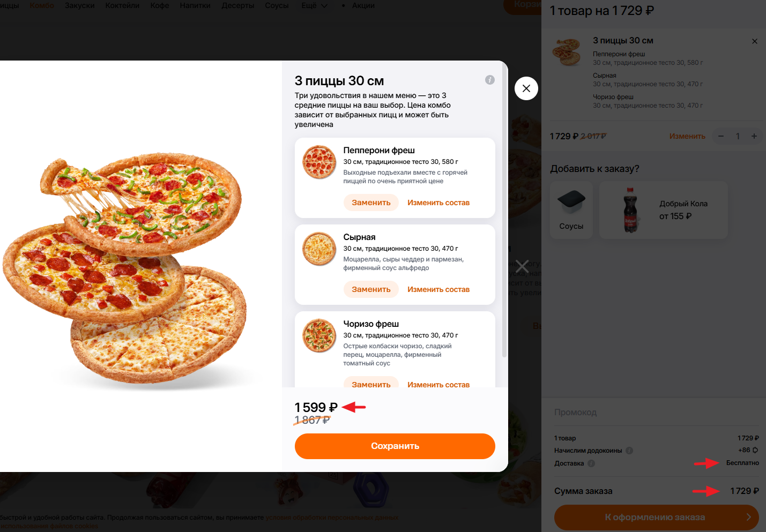Add Добрый Кола to the order

pos(664,209)
